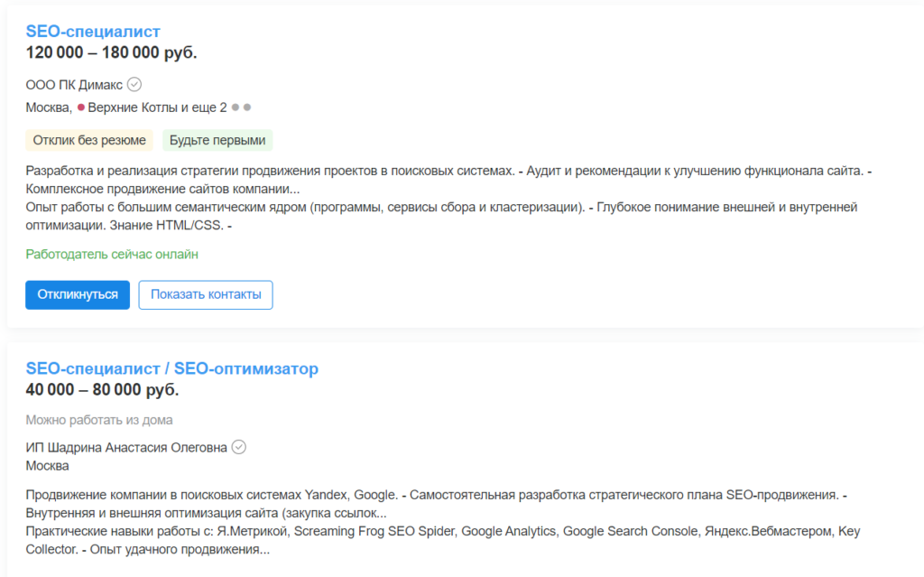Open the SEO-специалист vacancy title
This screenshot has width=924, height=577.
[93, 33]
